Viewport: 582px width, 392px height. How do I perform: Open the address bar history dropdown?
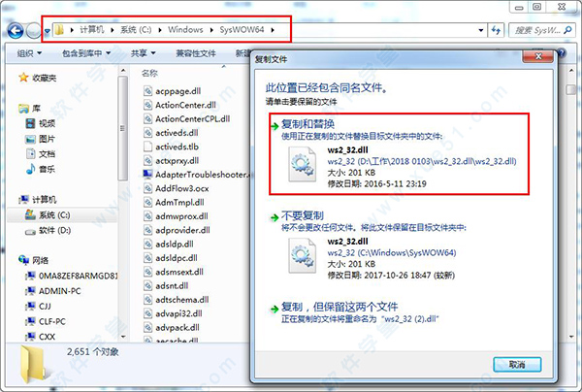(x=481, y=30)
